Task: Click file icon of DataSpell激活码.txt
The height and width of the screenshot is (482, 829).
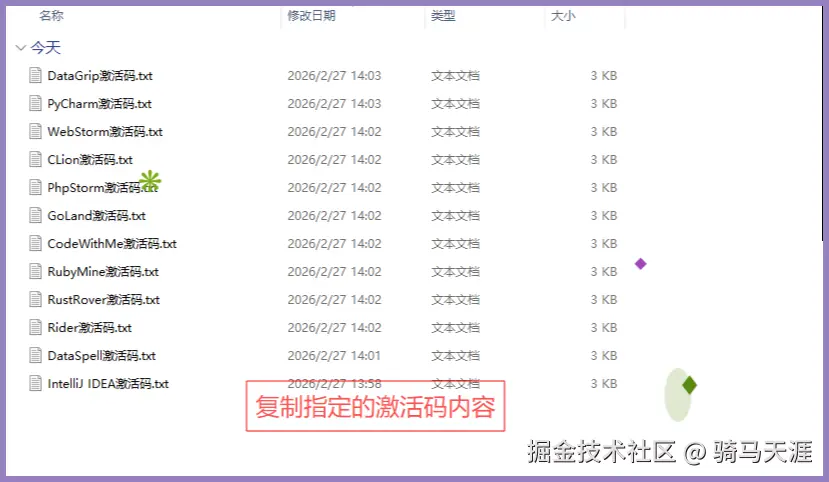Action: pos(35,356)
